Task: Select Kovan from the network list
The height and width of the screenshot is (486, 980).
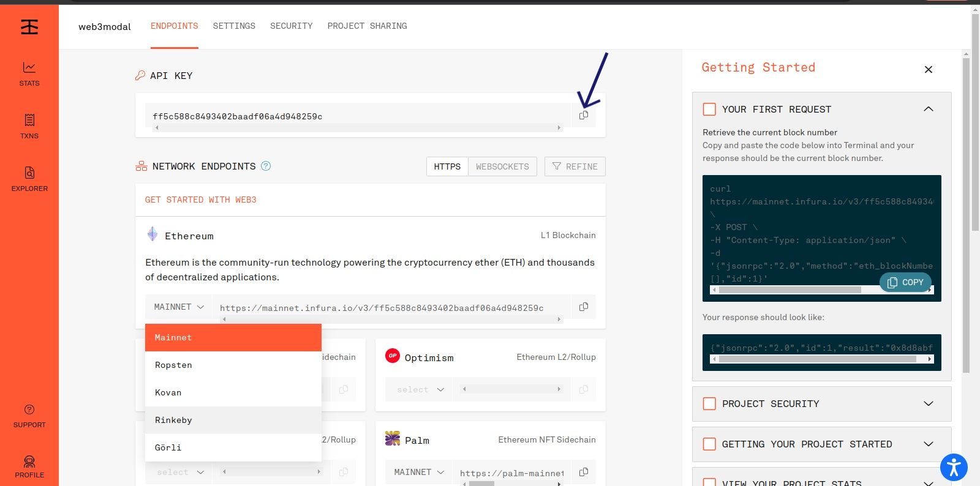Action: point(233,392)
